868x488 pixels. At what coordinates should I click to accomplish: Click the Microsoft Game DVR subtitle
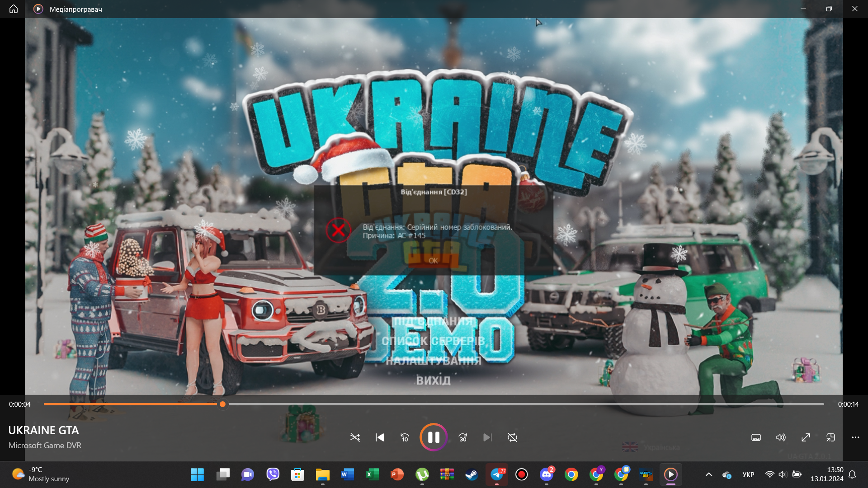click(45, 446)
